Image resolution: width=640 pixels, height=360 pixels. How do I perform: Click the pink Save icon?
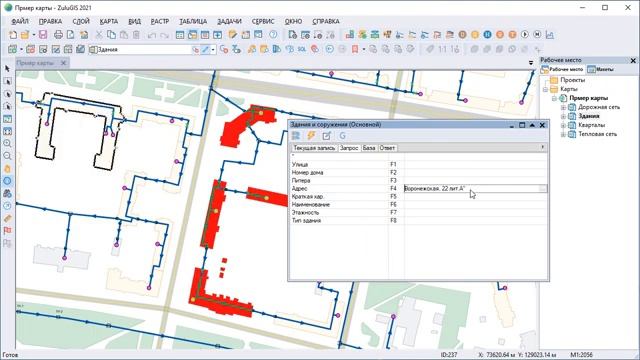click(43, 35)
